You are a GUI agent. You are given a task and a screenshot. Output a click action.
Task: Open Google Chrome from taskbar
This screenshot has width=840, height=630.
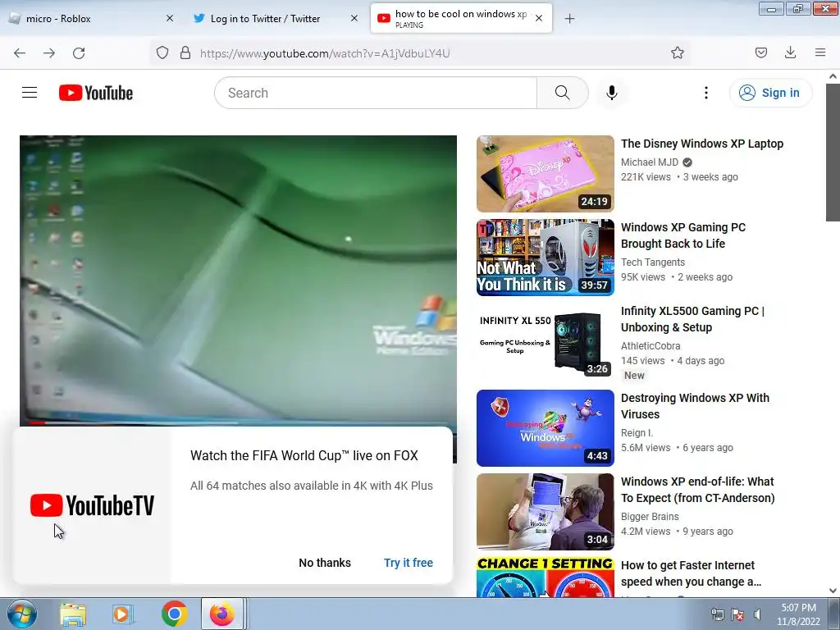coord(174,614)
